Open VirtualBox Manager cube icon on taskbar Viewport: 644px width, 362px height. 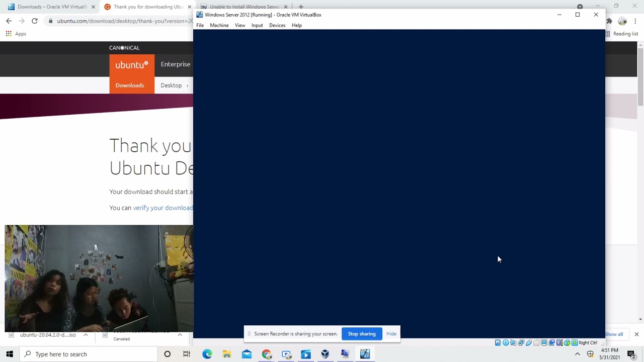325,354
